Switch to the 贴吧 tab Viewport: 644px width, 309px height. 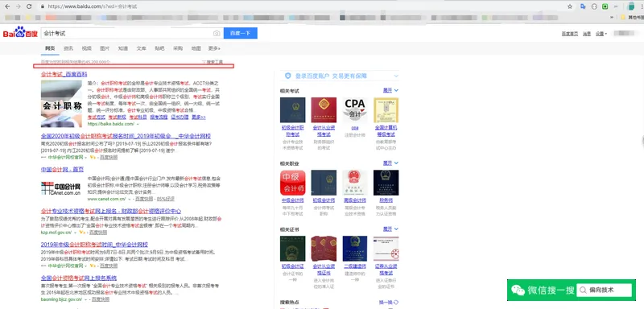[x=159, y=48]
